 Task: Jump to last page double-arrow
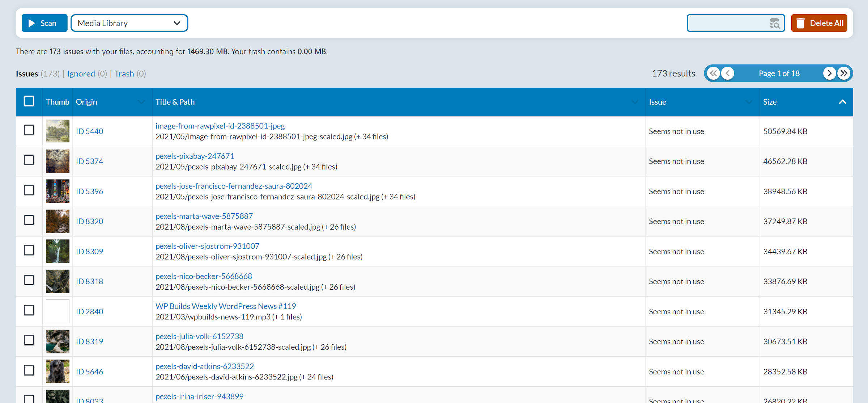(x=844, y=73)
